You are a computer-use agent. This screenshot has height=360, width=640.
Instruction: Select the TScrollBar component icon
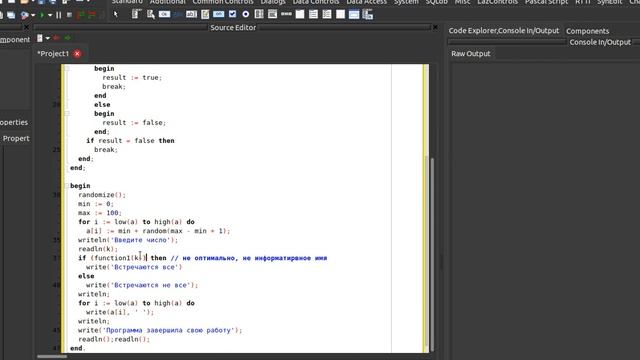(286, 14)
